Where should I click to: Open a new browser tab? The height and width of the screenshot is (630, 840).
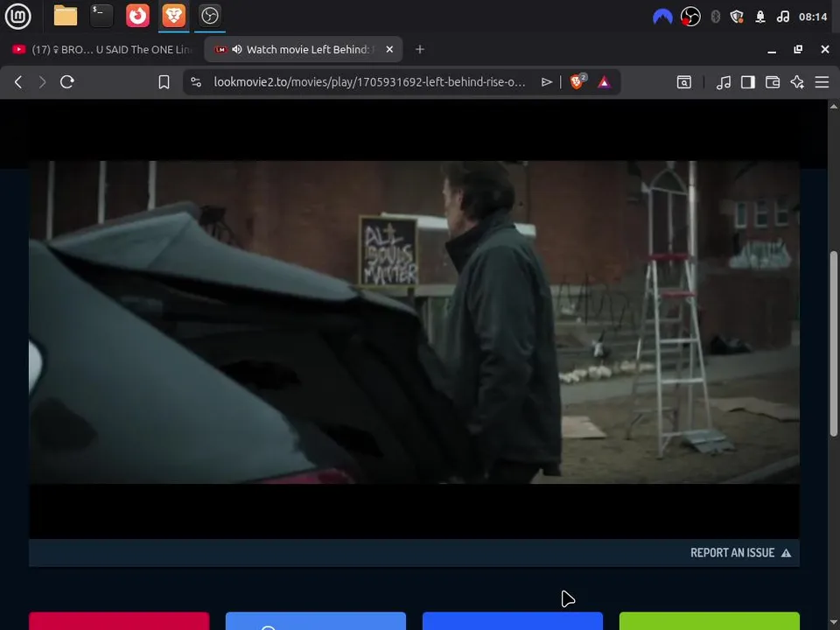pyautogui.click(x=420, y=49)
